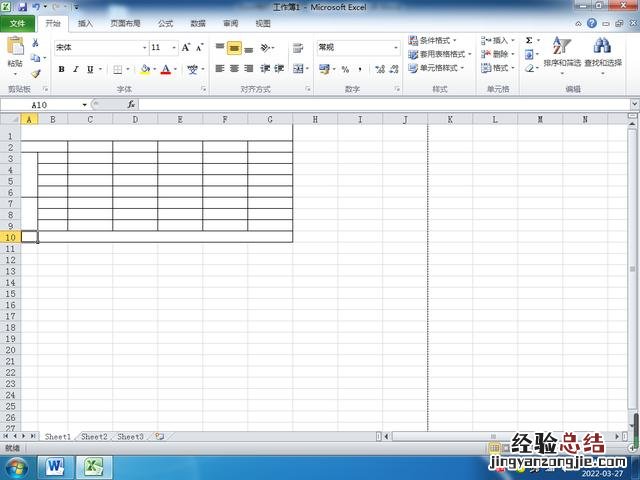Viewport: 640px width, 480px height.
Task: Open the 文件 menu button
Action: 17,22
